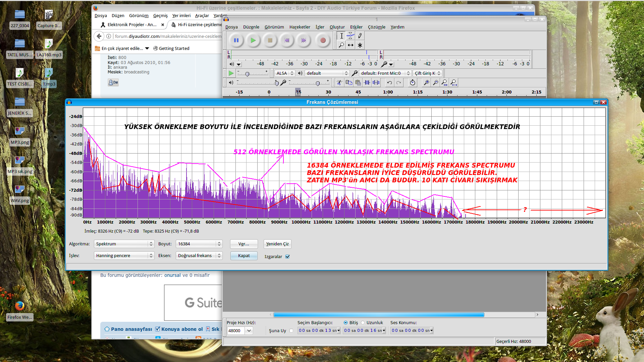Image resolution: width=644 pixels, height=362 pixels.
Task: Select the Draw pencil tool
Action: point(360,36)
